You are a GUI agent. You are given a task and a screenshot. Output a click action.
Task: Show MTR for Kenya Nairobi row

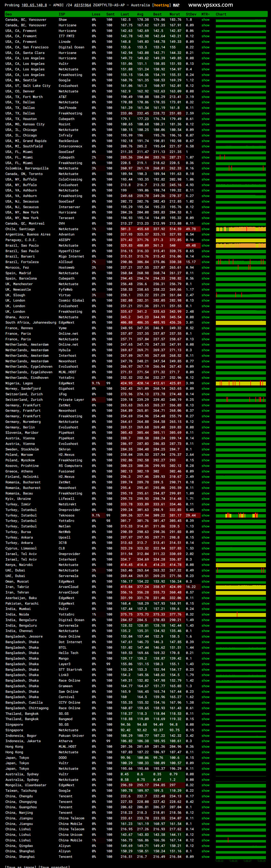pyautogui.click(x=205, y=565)
